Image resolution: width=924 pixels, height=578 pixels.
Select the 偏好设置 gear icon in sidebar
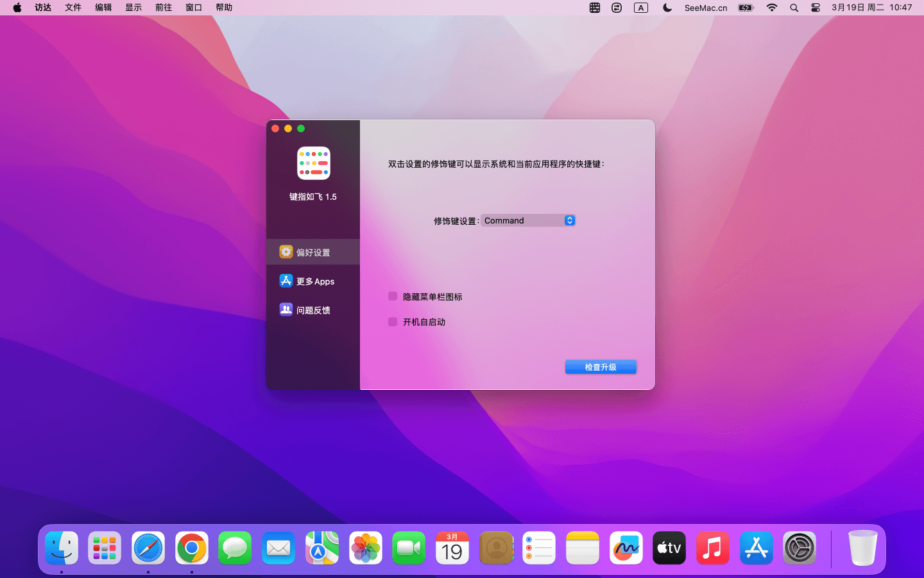pyautogui.click(x=286, y=252)
